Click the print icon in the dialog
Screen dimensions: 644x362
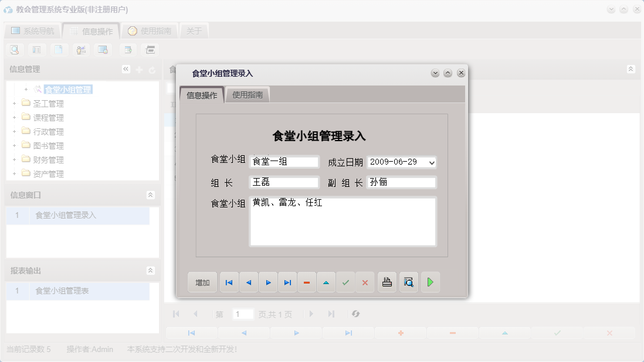387,282
